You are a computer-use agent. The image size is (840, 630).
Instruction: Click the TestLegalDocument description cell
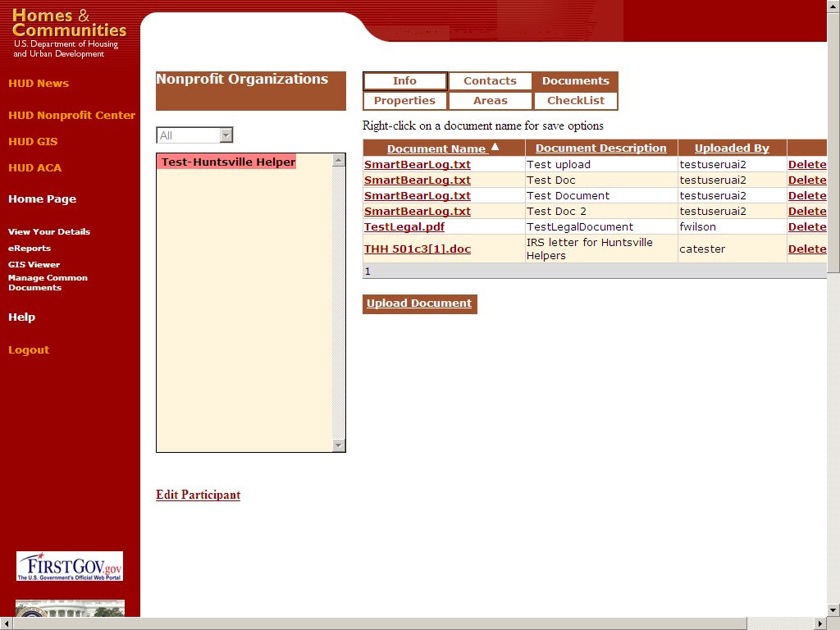coord(601,226)
